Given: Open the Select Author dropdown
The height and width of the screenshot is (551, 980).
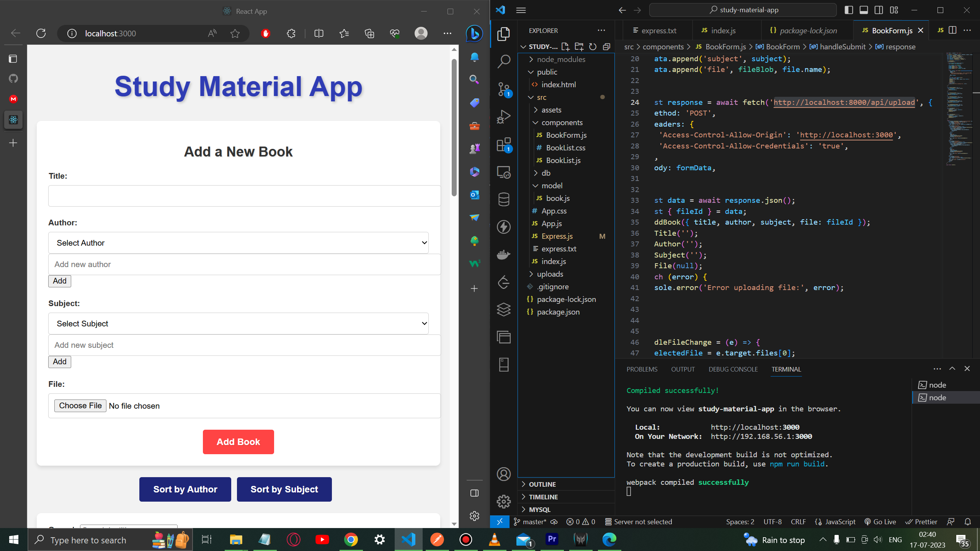Looking at the screenshot, I should pyautogui.click(x=238, y=243).
